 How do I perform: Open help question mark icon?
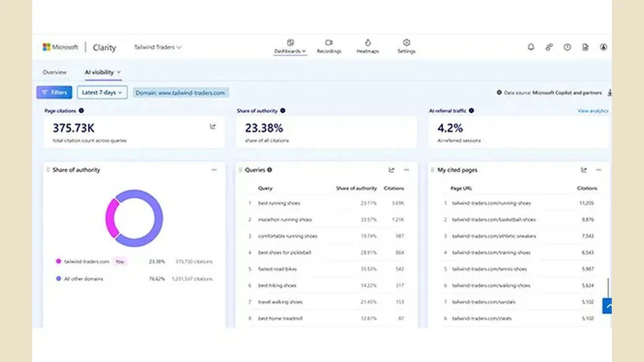[567, 47]
